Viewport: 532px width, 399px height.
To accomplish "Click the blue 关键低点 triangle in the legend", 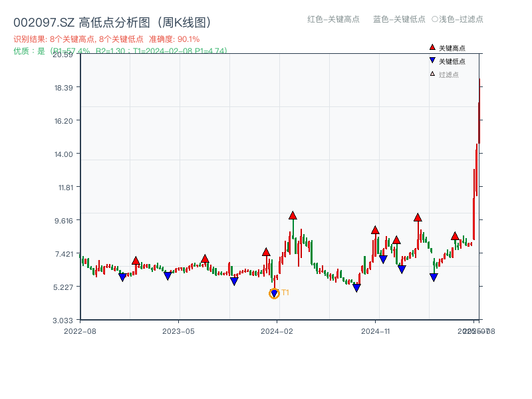I will pos(432,61).
